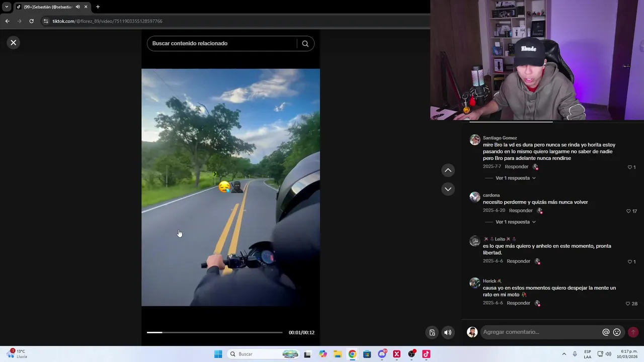Open Discord from the taskbar

382,354
